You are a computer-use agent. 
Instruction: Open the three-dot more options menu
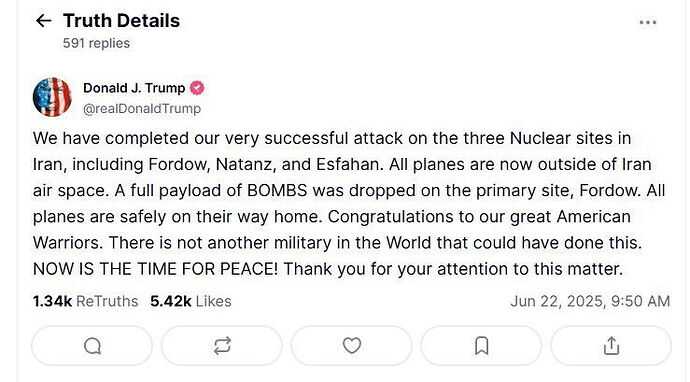[x=648, y=22]
